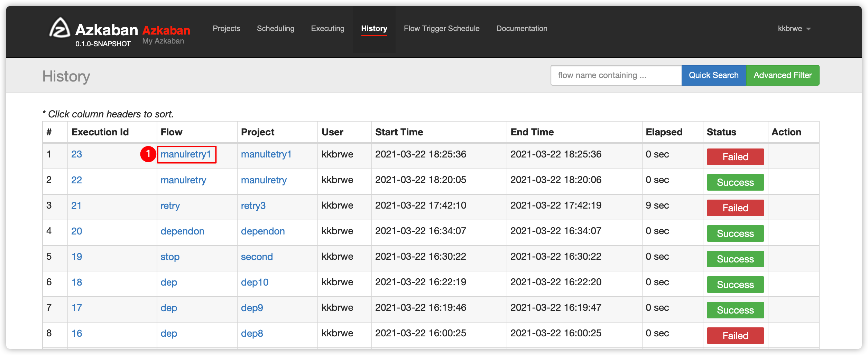Open execution id 23
This screenshot has width=868, height=355.
point(77,154)
